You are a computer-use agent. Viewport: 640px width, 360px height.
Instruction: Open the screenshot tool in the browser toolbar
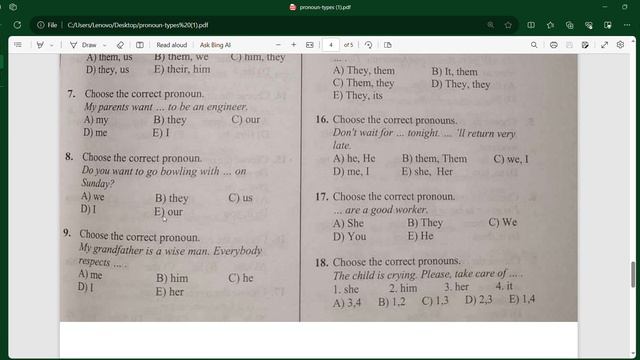(x=608, y=25)
